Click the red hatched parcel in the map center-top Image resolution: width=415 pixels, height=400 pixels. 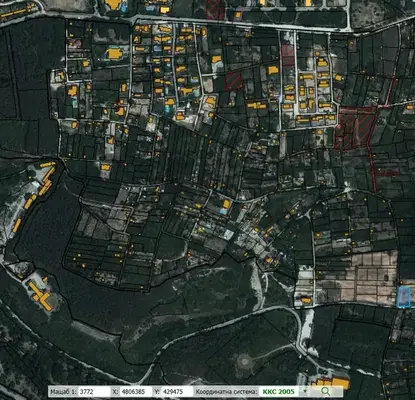pos(234,80)
